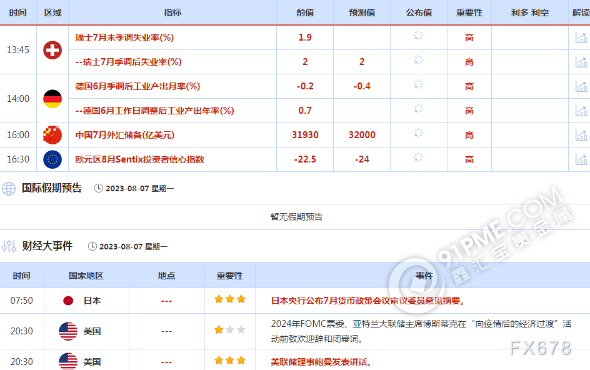The width and height of the screenshot is (590, 370).
Task: Click loading spinner for 中国7月外汇储备
Action: (418, 133)
